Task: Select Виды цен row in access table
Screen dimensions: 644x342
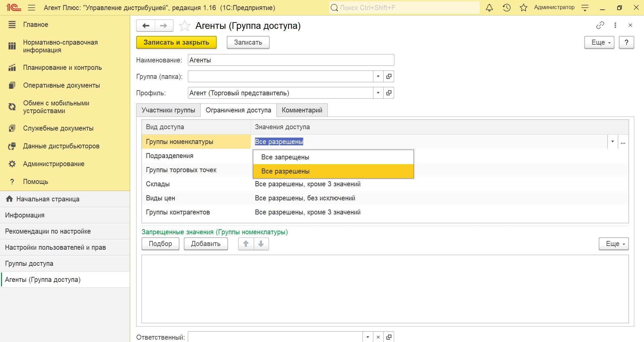Action: tap(385, 198)
